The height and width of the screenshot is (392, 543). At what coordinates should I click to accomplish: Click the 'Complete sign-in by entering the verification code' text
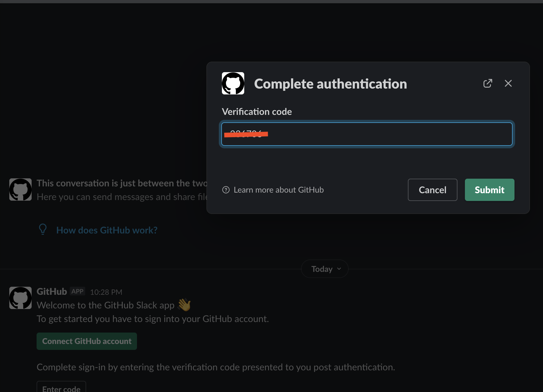point(216,367)
